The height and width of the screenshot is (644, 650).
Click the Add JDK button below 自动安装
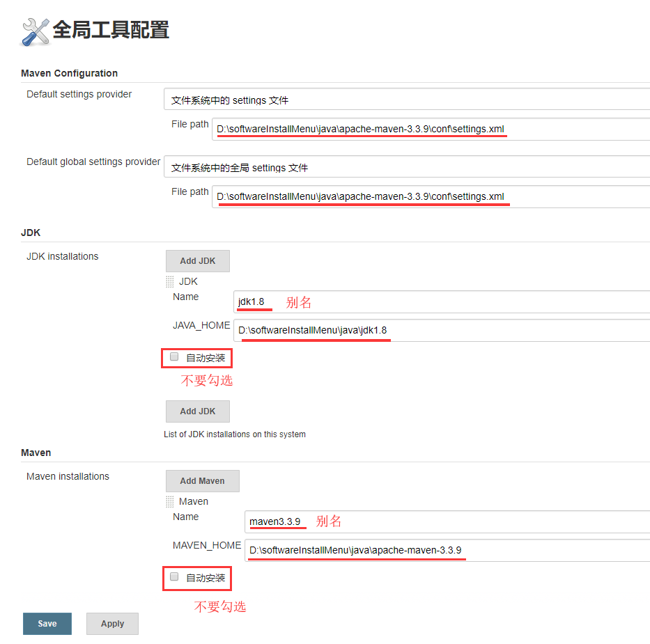coord(198,411)
